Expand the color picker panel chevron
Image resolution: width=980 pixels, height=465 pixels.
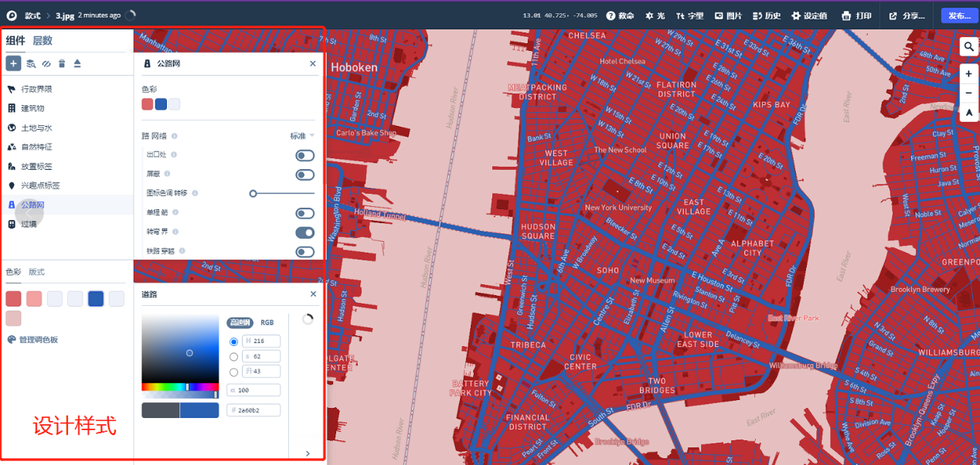coord(308,453)
